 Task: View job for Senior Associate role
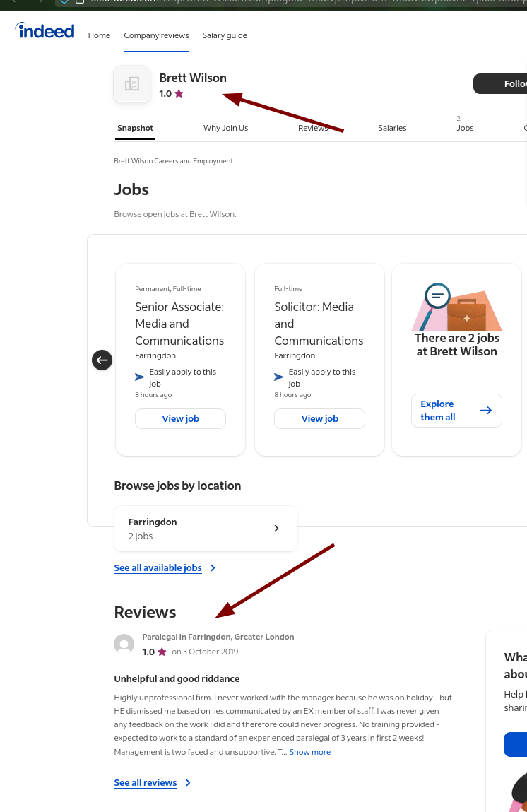[181, 418]
